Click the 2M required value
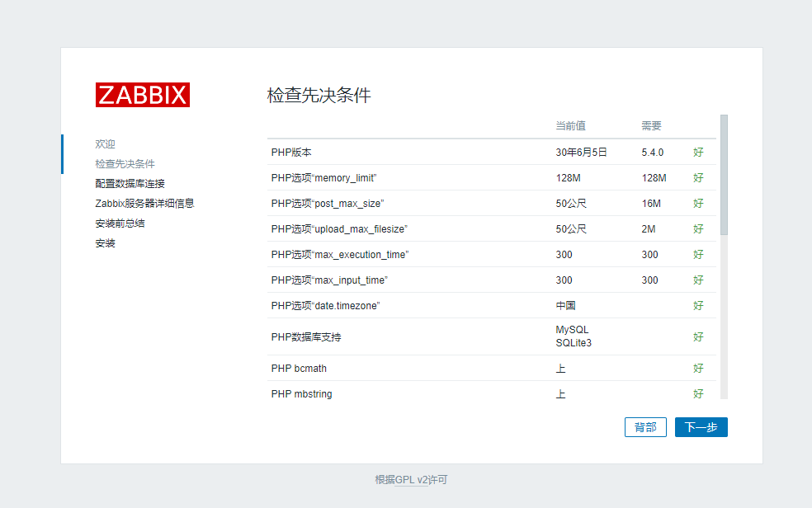Screen dimensions: 812x508 coord(649,229)
